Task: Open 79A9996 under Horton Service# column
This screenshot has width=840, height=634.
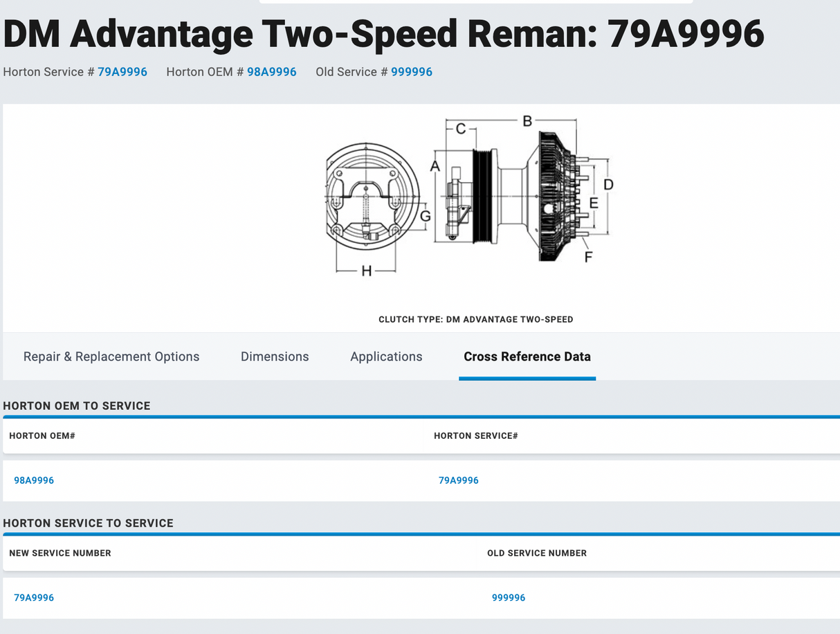Action: [458, 480]
